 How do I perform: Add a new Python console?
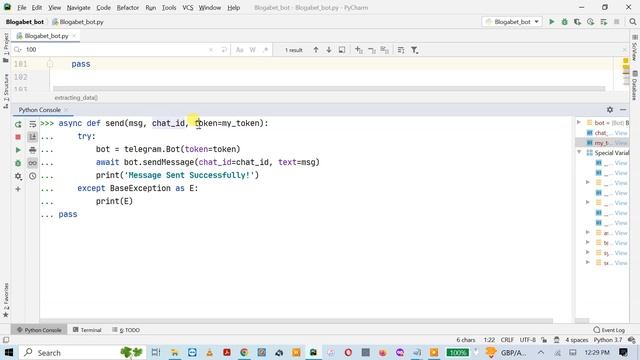point(18,189)
